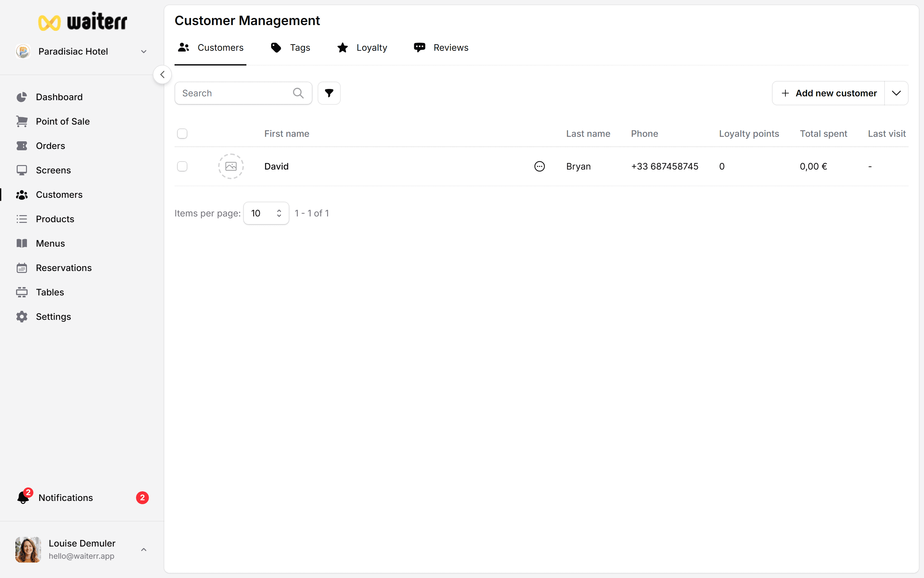Open Notifications panel
The image size is (924, 578).
click(82, 498)
